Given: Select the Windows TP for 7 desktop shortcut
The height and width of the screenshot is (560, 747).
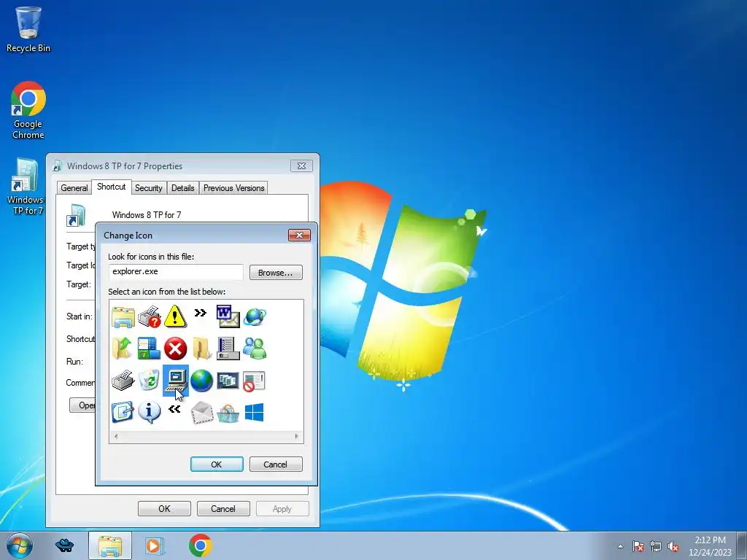Looking at the screenshot, I should click(26, 186).
